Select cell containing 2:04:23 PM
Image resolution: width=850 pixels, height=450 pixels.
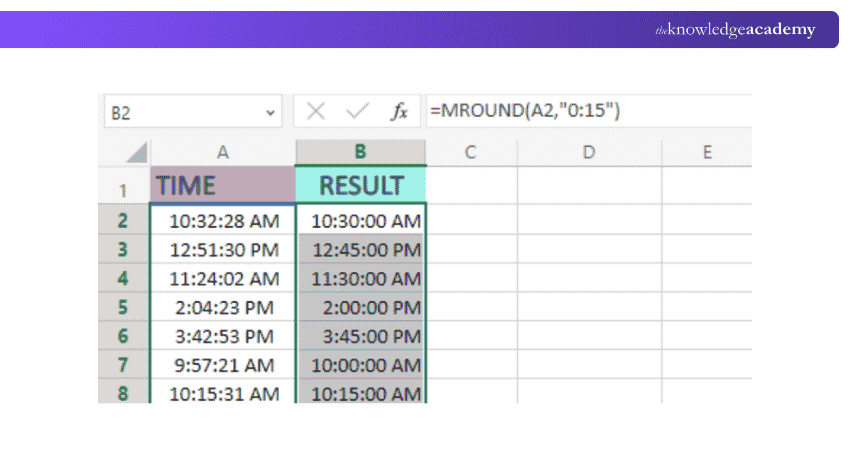click(x=223, y=307)
